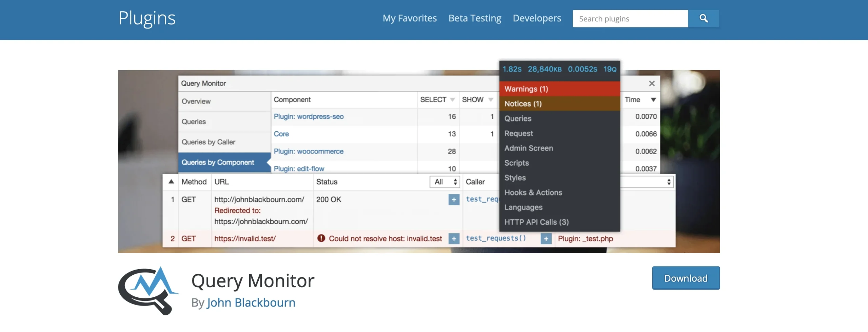Select the Queries by Component tab
868x332 pixels.
point(224,163)
